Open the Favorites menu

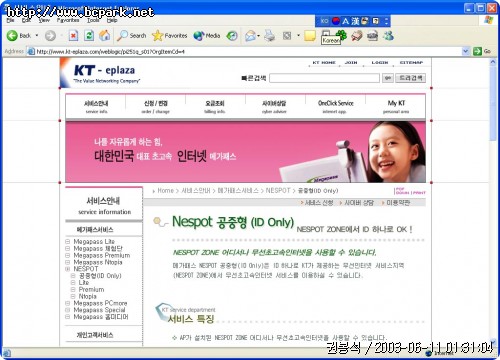point(68,20)
